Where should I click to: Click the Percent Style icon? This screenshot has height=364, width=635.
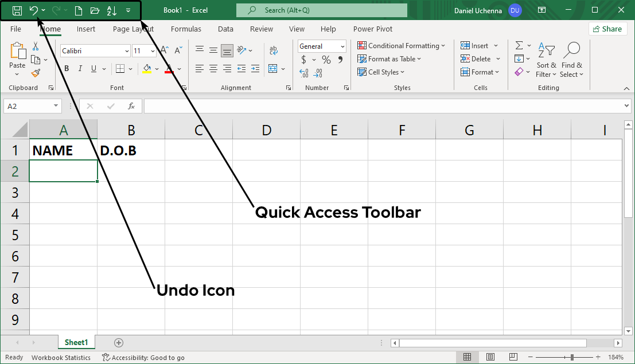(x=326, y=60)
